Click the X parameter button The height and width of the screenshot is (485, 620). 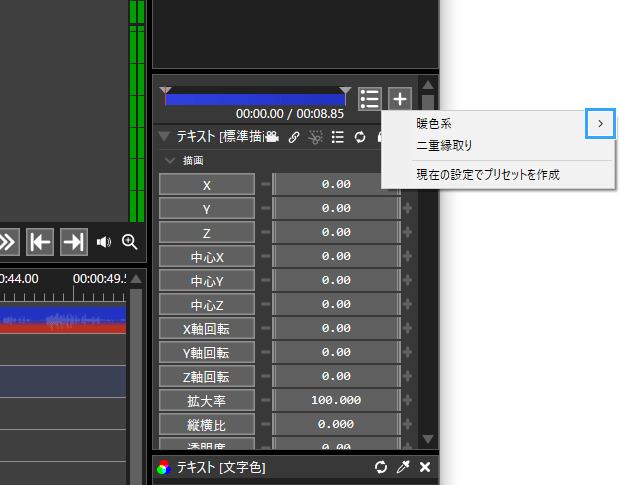207,184
